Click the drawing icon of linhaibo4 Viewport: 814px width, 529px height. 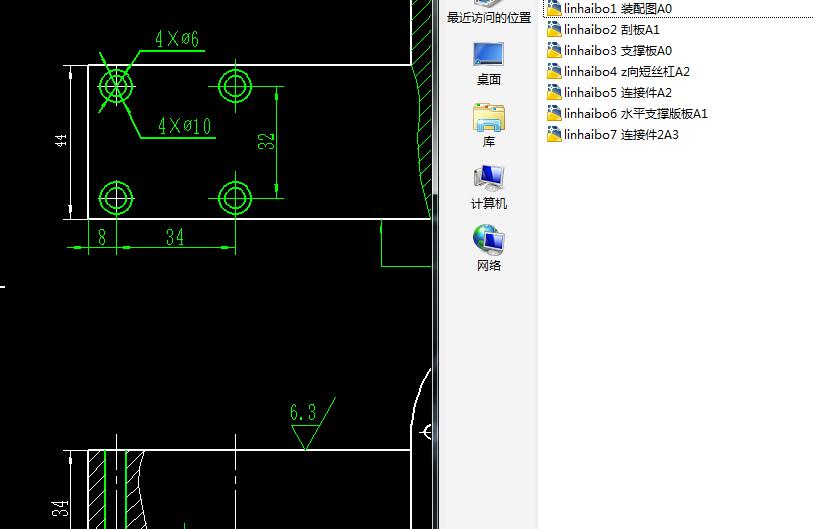pos(554,71)
